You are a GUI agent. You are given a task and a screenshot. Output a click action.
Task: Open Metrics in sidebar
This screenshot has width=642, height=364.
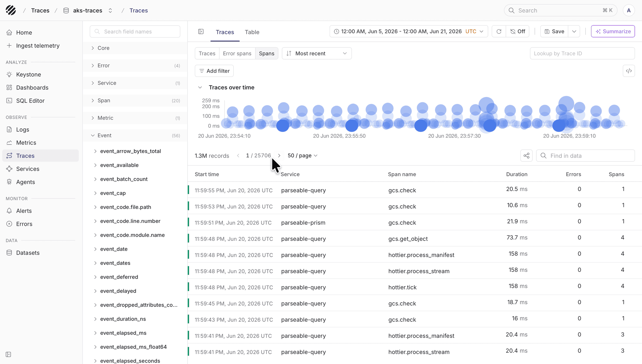tap(40, 142)
